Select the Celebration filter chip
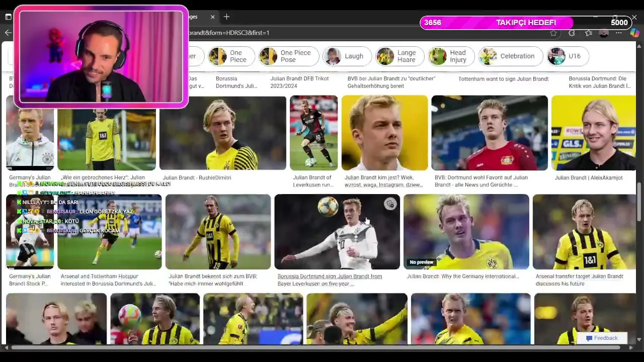Image resolution: width=644 pixels, height=362 pixels. [x=510, y=56]
